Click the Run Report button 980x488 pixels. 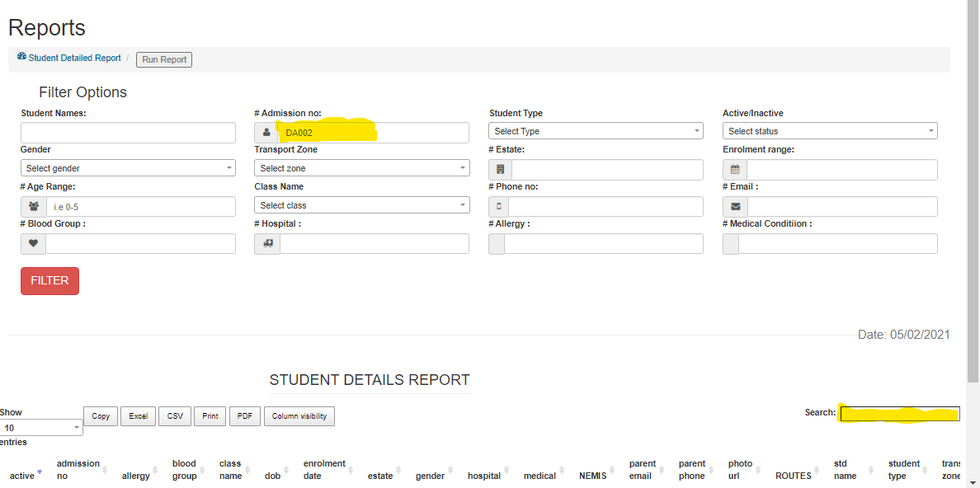pyautogui.click(x=164, y=59)
